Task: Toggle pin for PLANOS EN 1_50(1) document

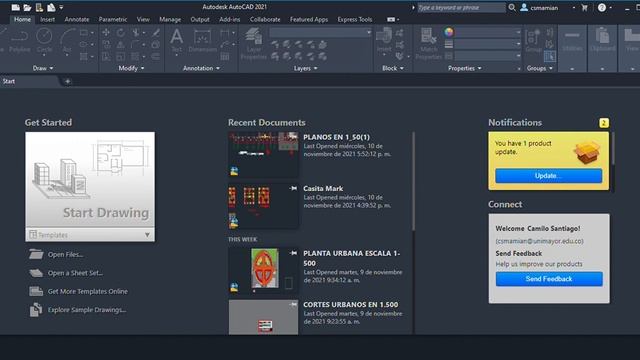Action: coord(293,136)
